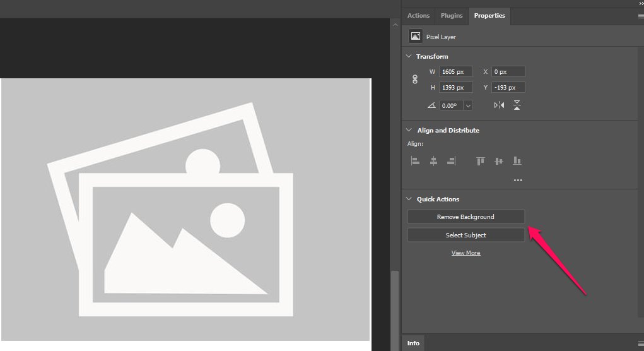Click the canvas vertical scrollbar thumb
This screenshot has height=351, width=644.
pyautogui.click(x=395, y=311)
